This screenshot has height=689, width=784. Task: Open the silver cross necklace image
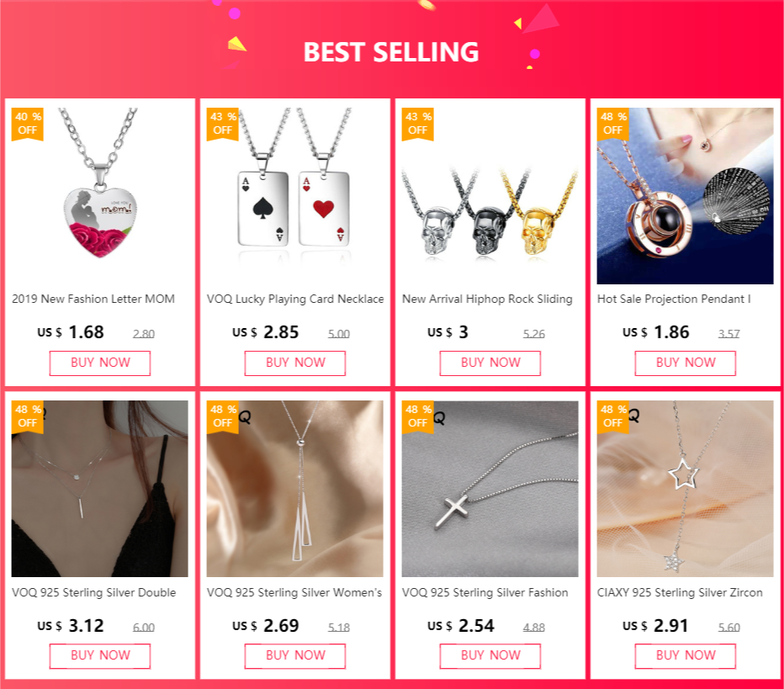click(x=490, y=489)
